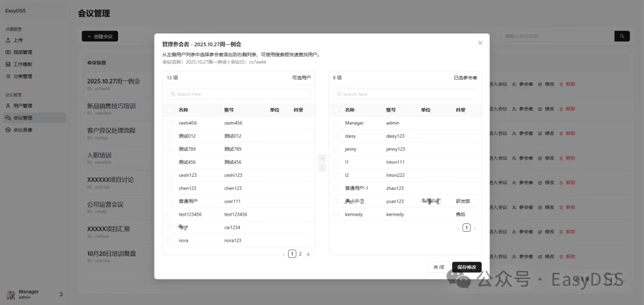Click the move-left arrow between user lists

(x=322, y=168)
